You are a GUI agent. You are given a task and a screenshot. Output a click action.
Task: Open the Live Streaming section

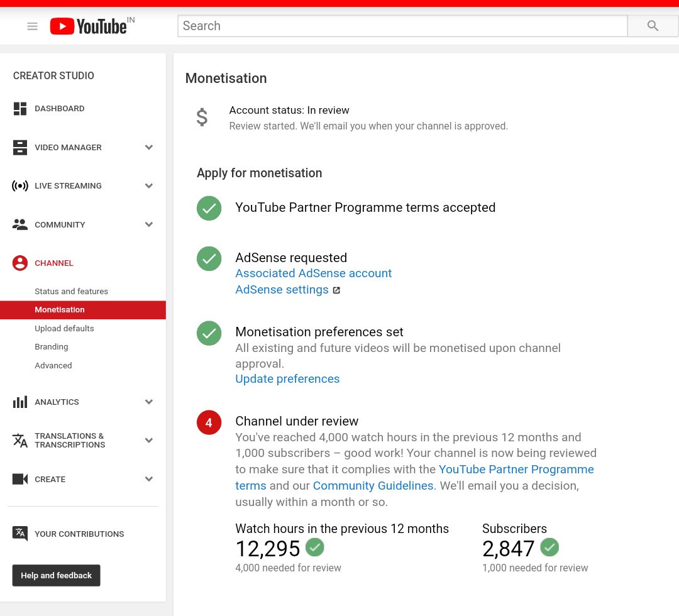pyautogui.click(x=68, y=186)
